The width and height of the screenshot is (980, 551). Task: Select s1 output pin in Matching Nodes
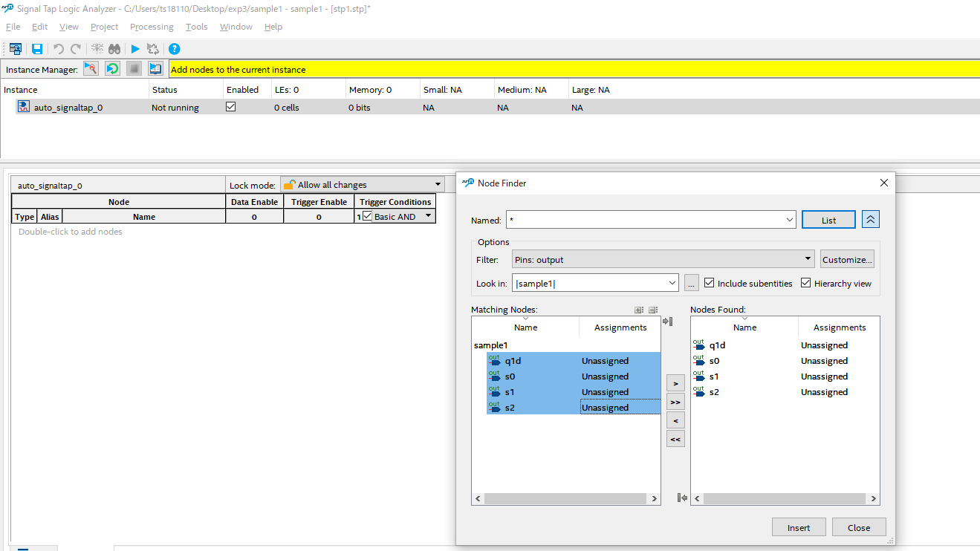click(573, 392)
